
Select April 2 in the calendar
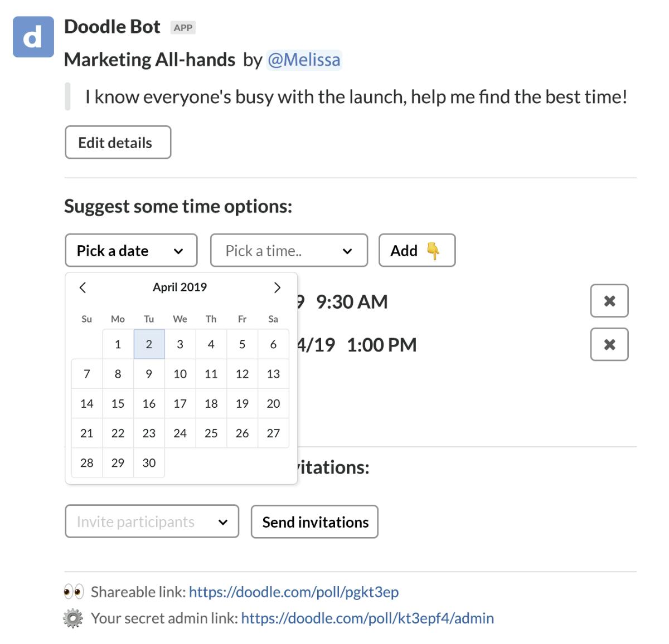click(x=149, y=344)
